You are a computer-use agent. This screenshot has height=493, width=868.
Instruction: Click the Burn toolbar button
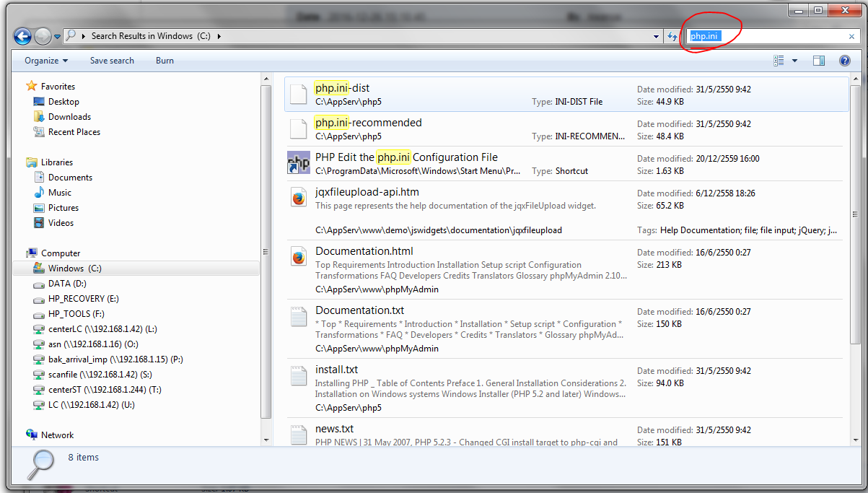tap(165, 61)
